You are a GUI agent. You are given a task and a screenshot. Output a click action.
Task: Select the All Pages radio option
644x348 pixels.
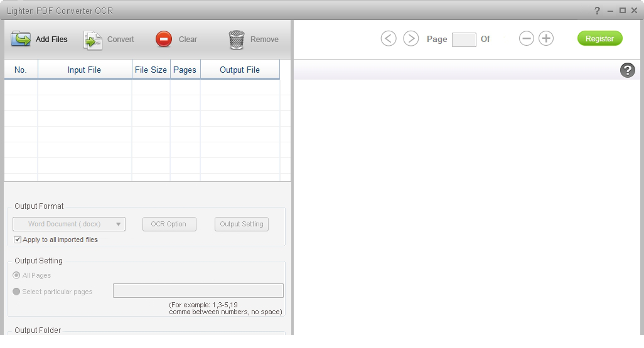(x=16, y=275)
